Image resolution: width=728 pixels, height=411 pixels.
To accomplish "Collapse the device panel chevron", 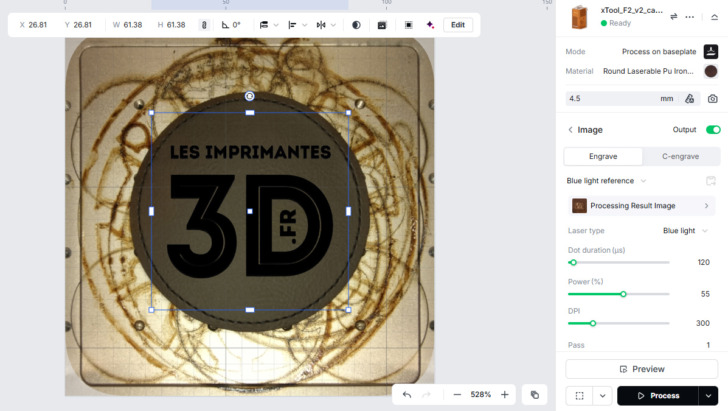I will (x=715, y=17).
